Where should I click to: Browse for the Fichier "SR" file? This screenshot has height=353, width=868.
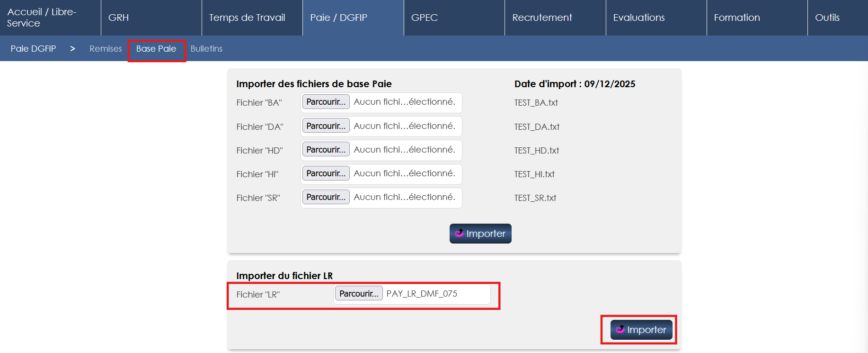tap(326, 197)
